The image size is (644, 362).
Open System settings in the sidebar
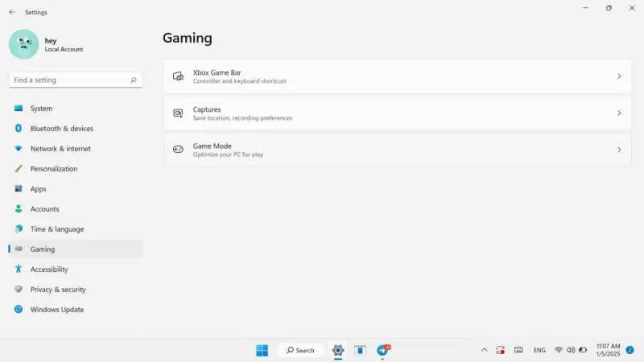coord(76,109)
